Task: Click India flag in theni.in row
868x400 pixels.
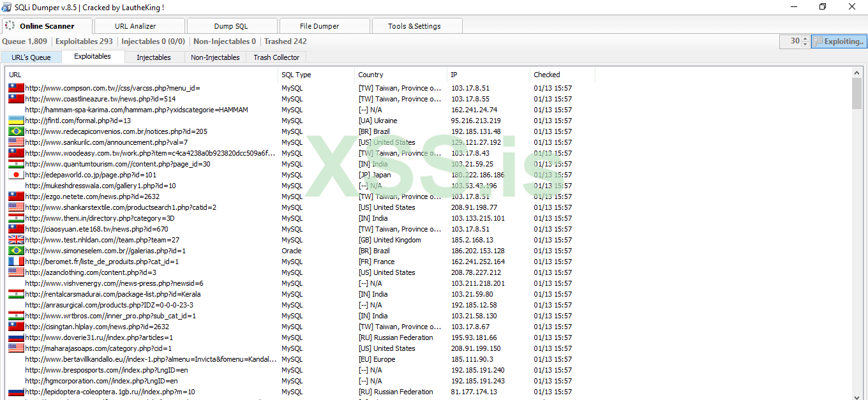Action: click(16, 218)
